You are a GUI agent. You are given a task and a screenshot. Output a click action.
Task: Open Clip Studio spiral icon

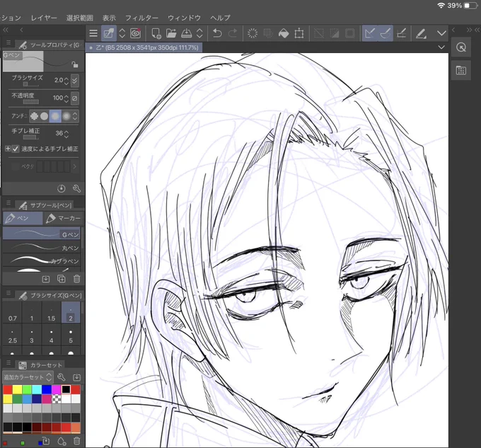tap(136, 33)
